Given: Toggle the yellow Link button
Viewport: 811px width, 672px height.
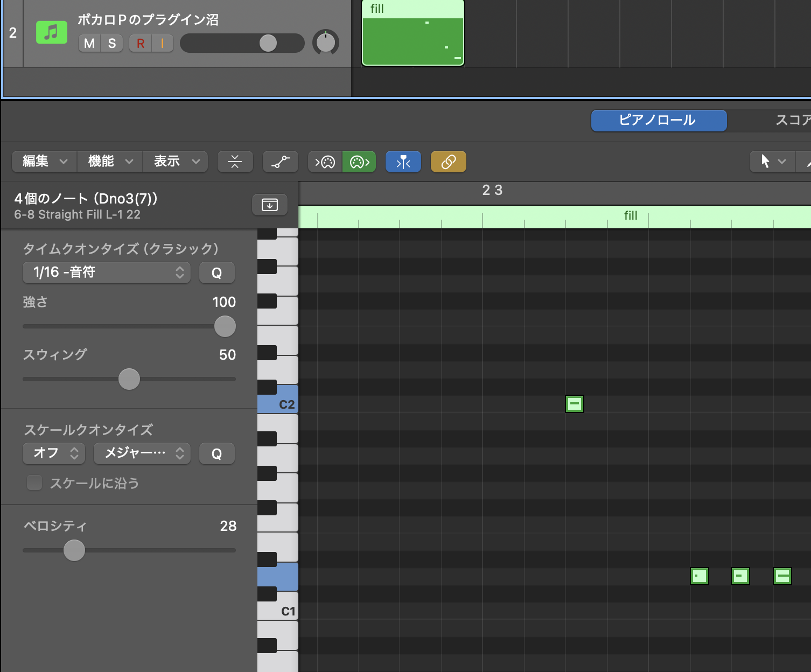Looking at the screenshot, I should pos(448,162).
